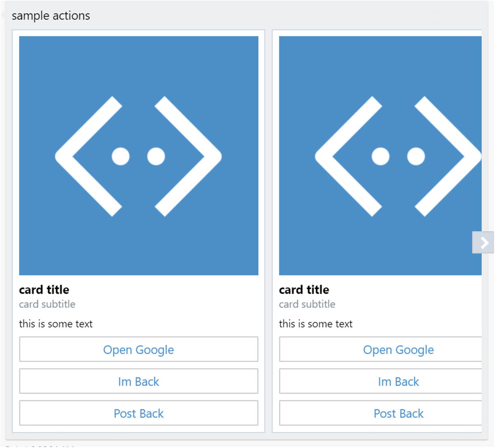Select the first card's title text
The image size is (495, 448).
[x=44, y=290]
